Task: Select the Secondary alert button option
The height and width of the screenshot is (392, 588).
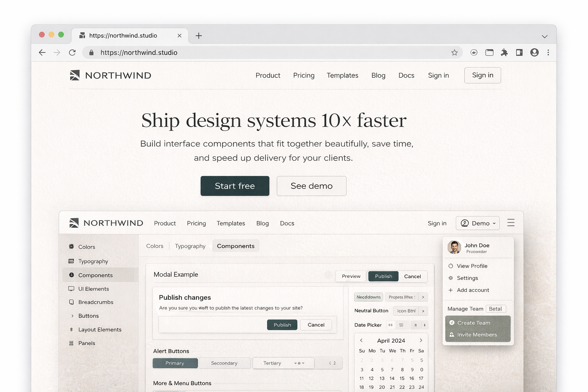Action: tap(224, 363)
